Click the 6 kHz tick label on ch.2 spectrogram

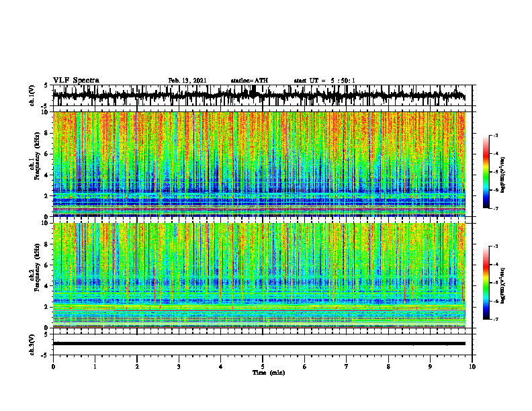(x=47, y=265)
